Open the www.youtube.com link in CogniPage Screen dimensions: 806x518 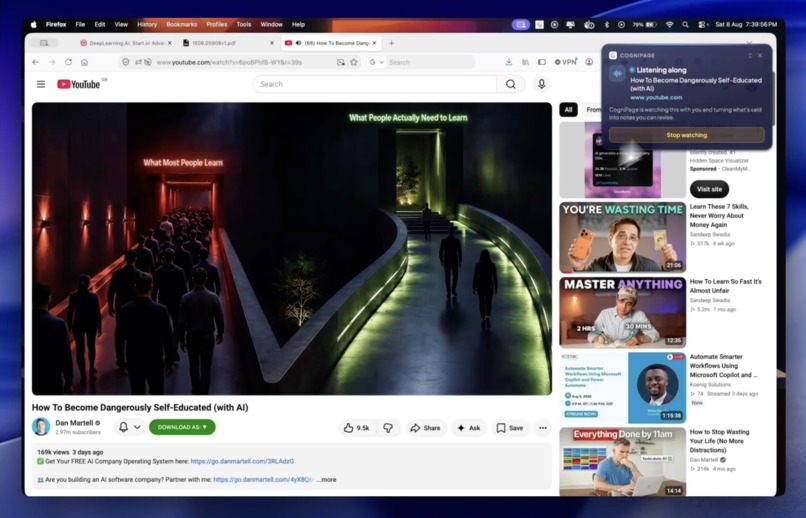[x=656, y=98]
